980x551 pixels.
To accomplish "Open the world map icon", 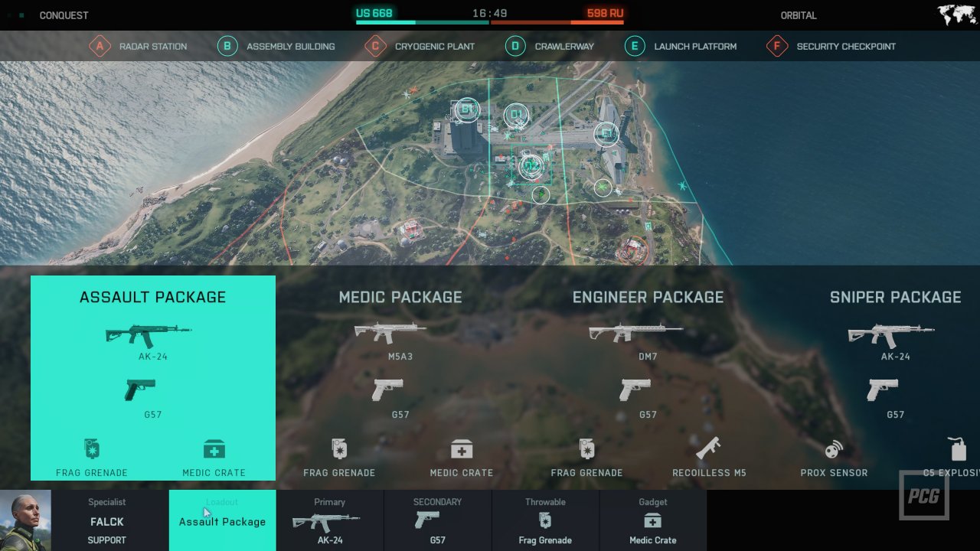I will point(956,15).
